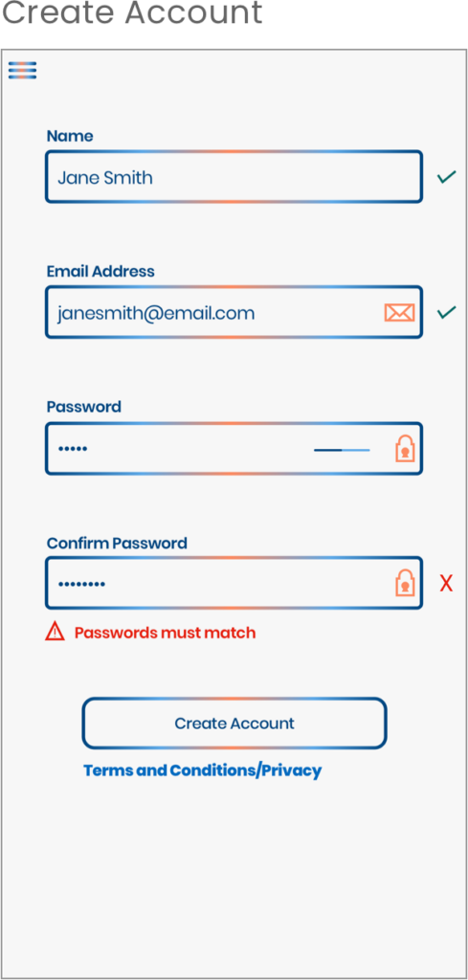Click the red warning triangle icon
The image size is (468, 980).
click(x=55, y=632)
